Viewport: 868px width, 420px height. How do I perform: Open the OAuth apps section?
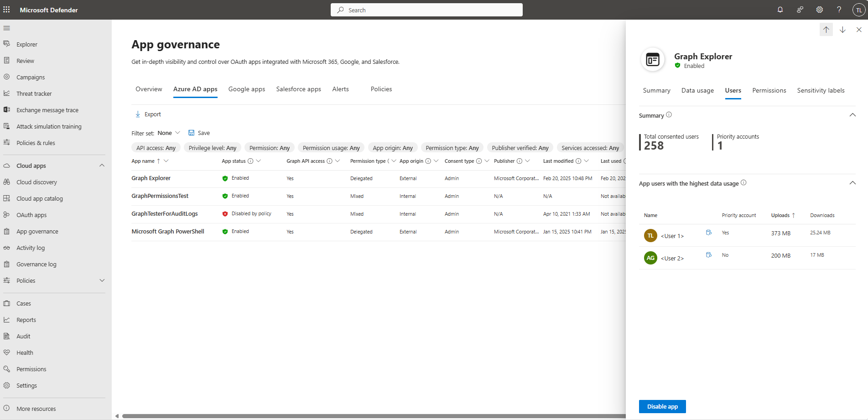click(x=31, y=215)
